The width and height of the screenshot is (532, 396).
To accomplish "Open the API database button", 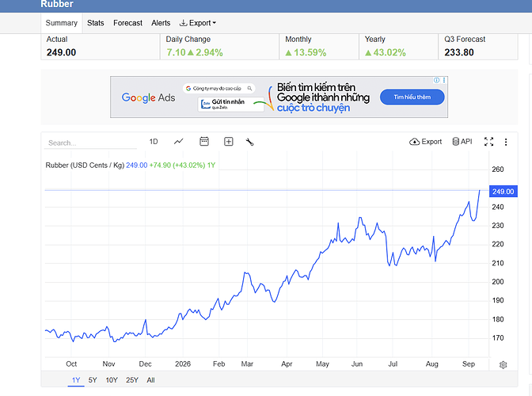I will tap(462, 142).
